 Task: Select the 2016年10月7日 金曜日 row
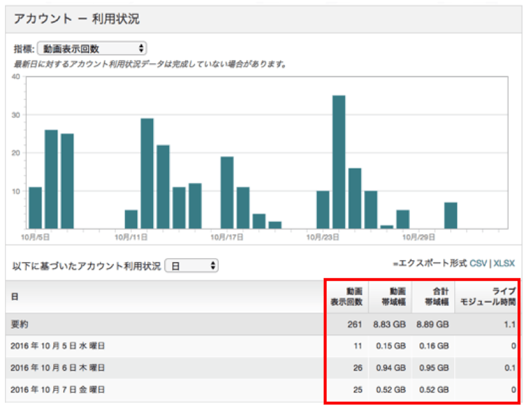[58, 390]
